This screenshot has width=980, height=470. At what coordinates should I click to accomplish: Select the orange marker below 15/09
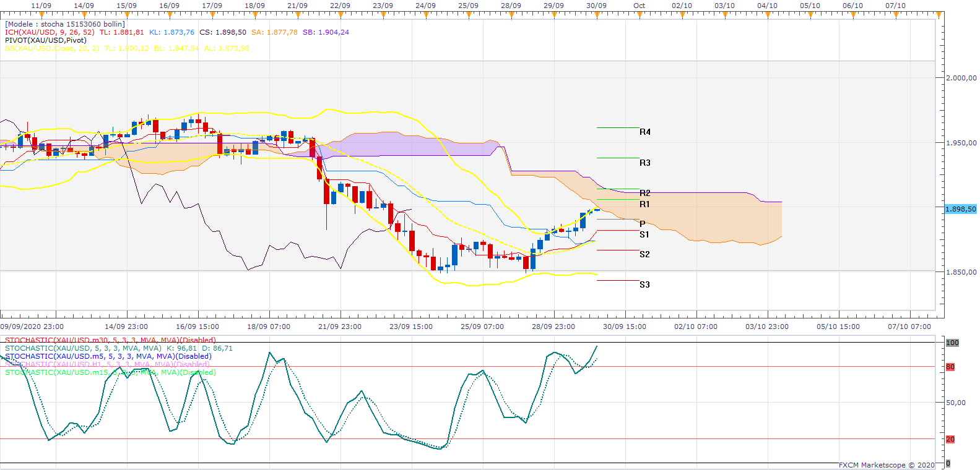coord(126,15)
